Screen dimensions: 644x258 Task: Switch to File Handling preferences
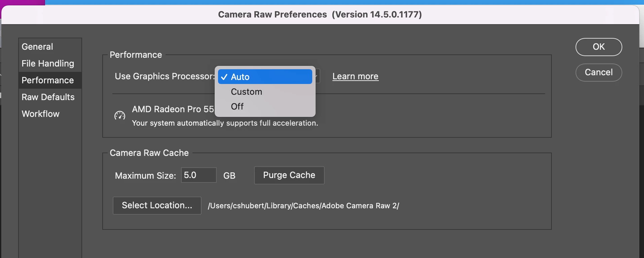click(x=48, y=63)
